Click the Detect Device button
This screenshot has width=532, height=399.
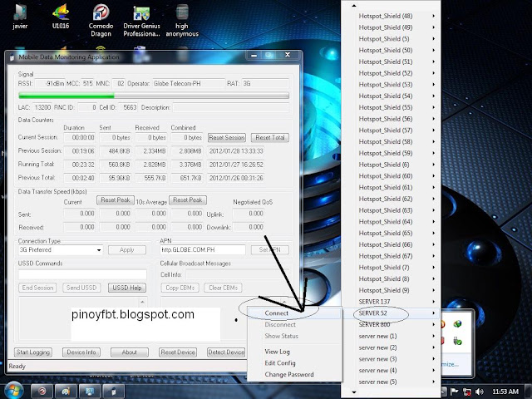[226, 352]
